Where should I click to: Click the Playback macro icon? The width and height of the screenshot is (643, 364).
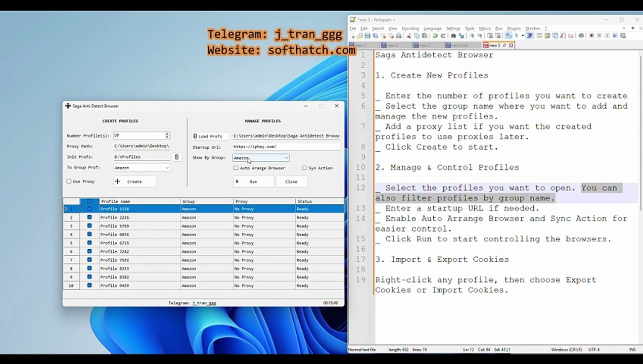(x=607, y=36)
